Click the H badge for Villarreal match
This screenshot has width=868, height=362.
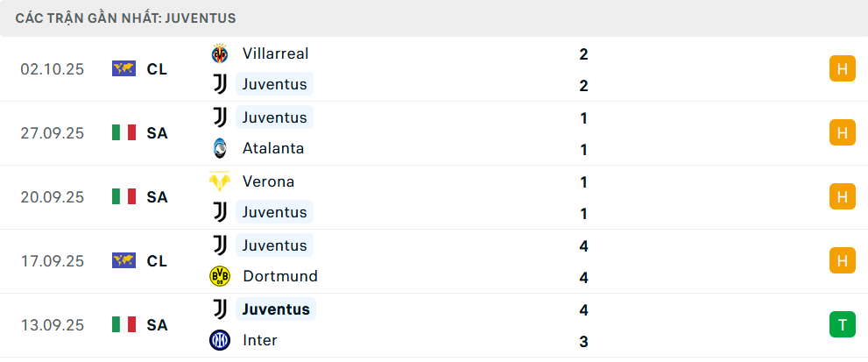tap(842, 68)
